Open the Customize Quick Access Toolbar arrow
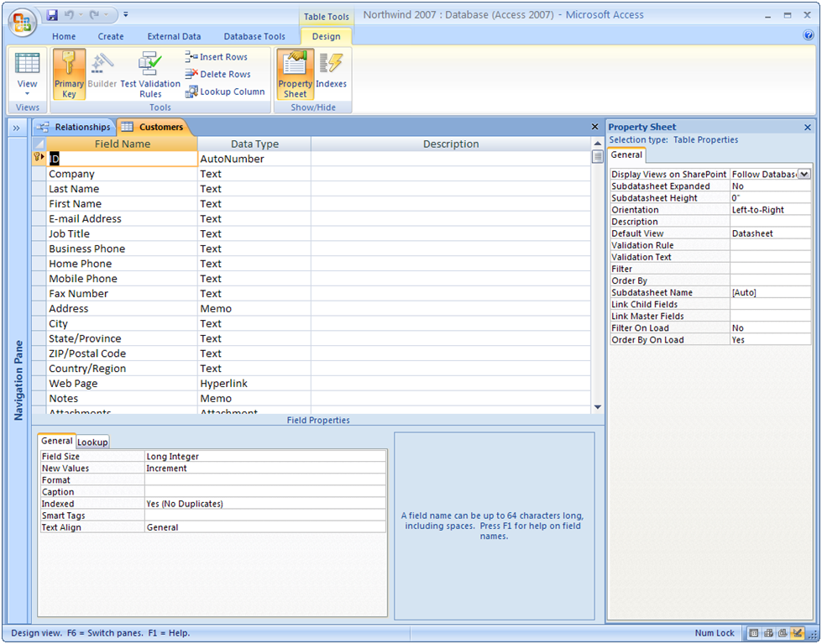The image size is (822, 644). [126, 14]
